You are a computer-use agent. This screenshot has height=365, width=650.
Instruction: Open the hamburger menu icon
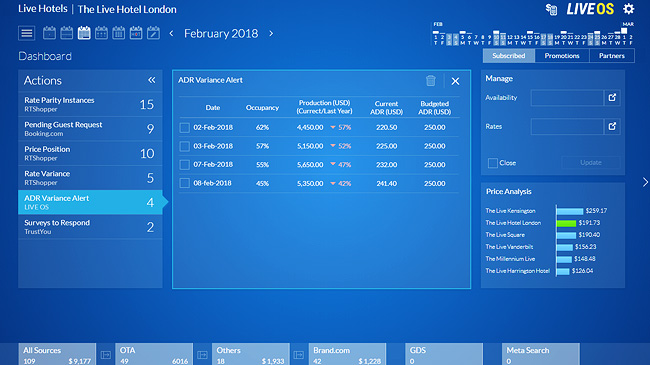pyautogui.click(x=27, y=33)
